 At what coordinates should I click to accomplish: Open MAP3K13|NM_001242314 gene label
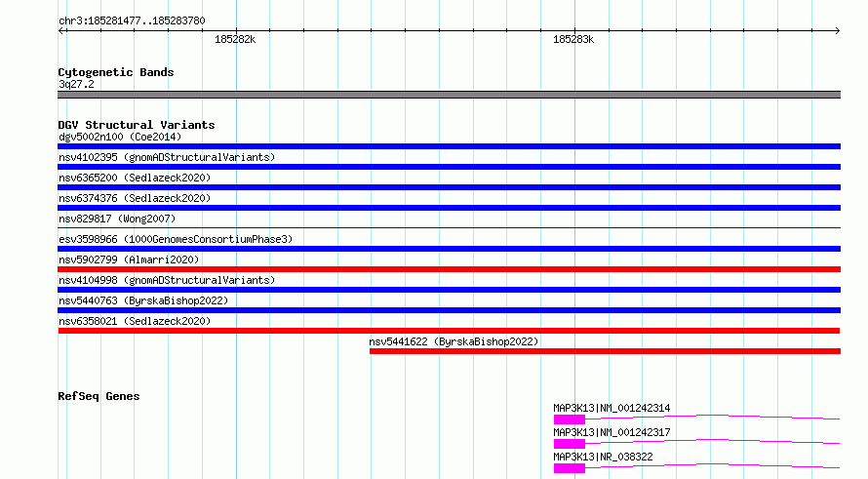(x=612, y=408)
